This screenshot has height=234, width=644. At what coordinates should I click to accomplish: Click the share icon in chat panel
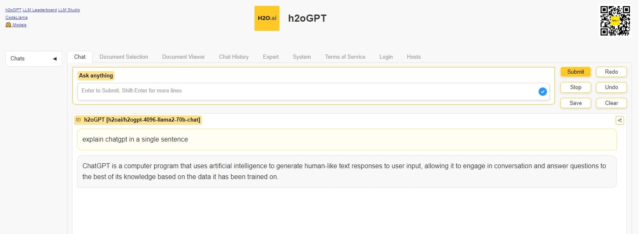[x=619, y=120]
